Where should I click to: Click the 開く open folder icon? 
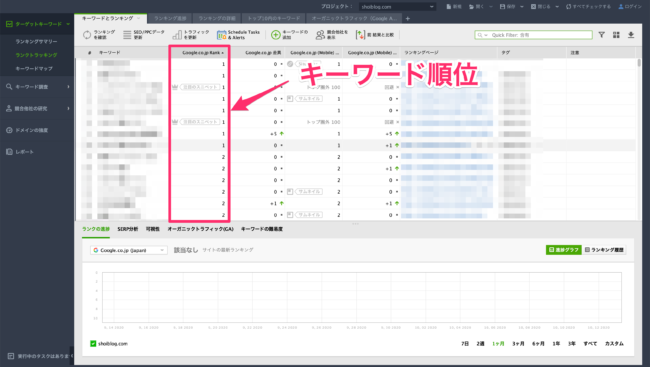click(471, 7)
